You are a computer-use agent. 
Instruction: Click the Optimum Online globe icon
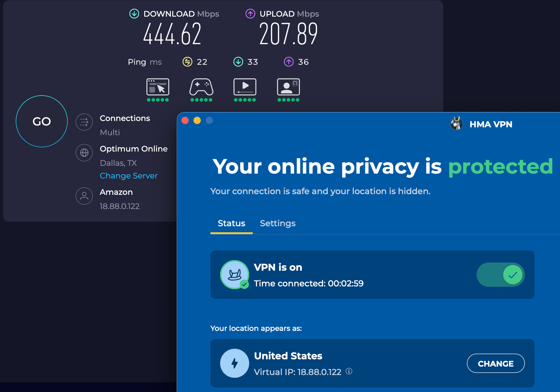[84, 153]
